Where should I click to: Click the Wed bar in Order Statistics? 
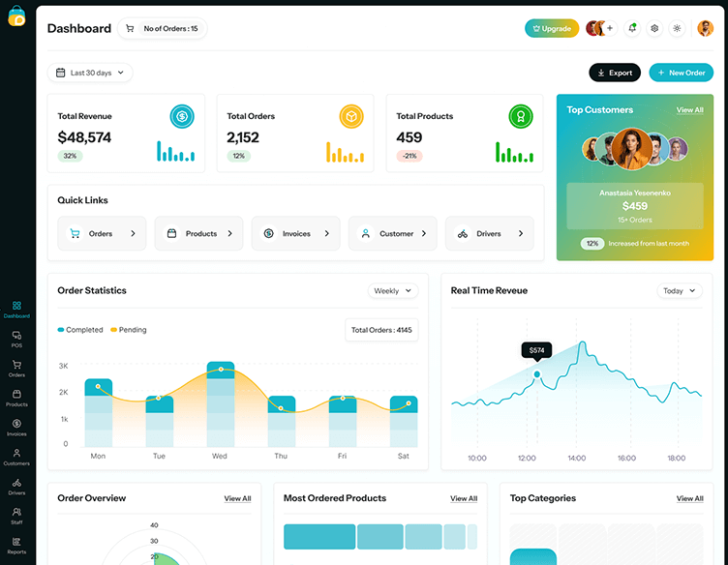coord(221,404)
